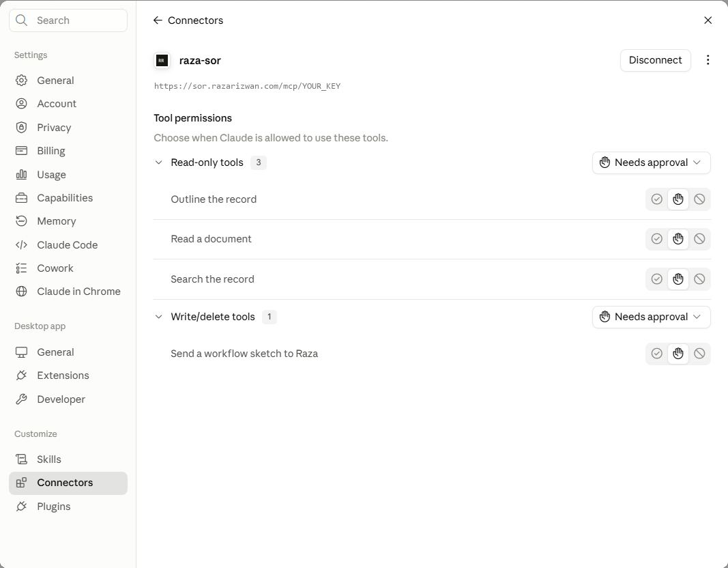The height and width of the screenshot is (568, 728).
Task: Click the Claude Code brackets icon
Action: tap(21, 245)
